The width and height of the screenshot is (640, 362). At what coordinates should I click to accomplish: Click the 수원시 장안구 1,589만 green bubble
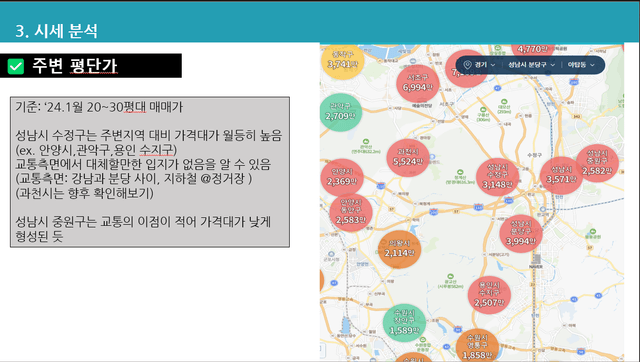tap(404, 323)
